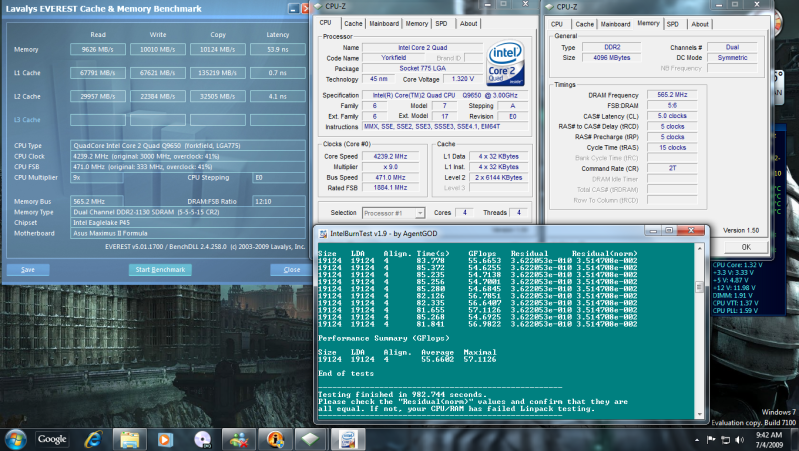Open the About tab in left CPU-Z
The height and width of the screenshot is (451, 799).
coord(468,23)
